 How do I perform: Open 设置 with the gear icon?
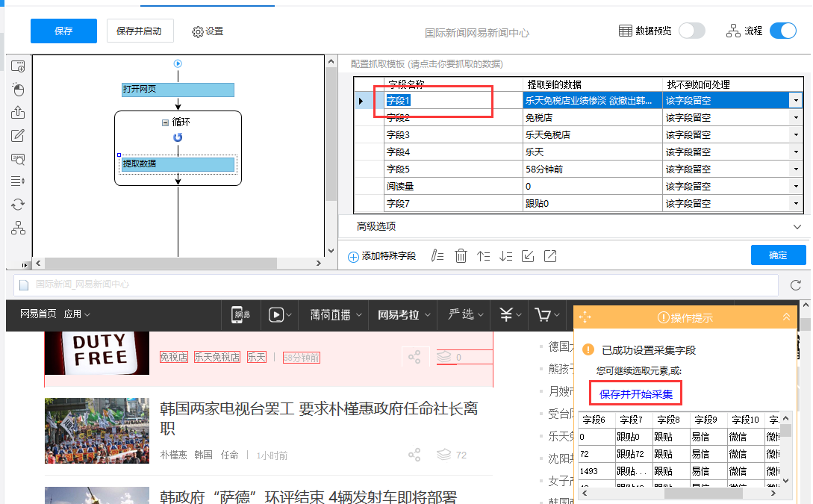(x=208, y=31)
